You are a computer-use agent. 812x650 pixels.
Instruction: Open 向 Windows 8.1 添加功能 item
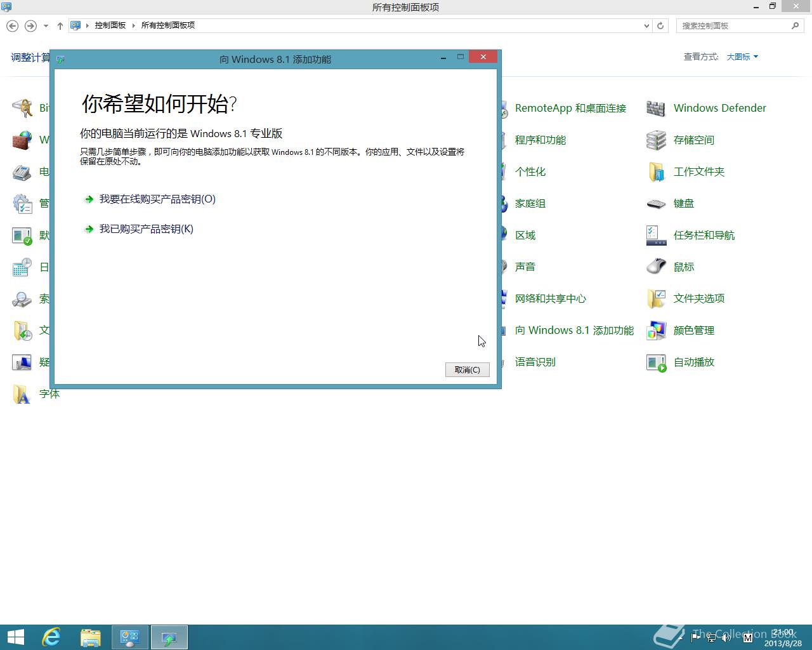tap(574, 330)
